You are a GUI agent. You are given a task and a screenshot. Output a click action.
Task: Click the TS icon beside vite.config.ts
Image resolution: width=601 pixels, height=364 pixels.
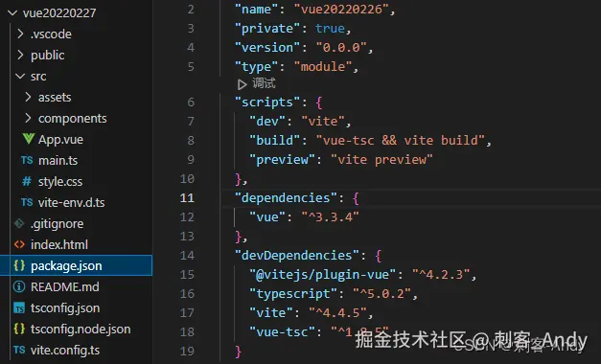tap(19, 350)
